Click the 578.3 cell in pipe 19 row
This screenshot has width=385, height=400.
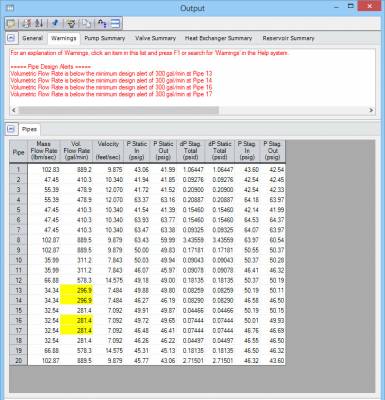click(77, 351)
